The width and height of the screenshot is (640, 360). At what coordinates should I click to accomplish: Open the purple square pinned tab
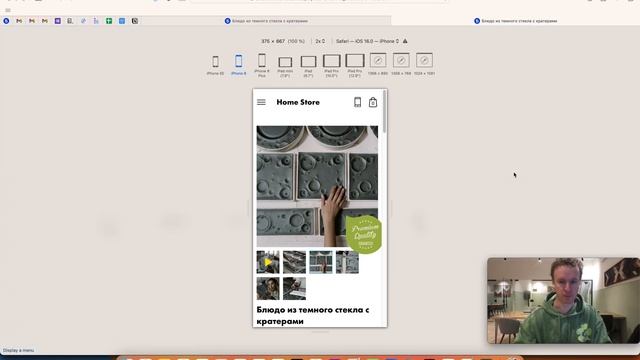click(58, 21)
